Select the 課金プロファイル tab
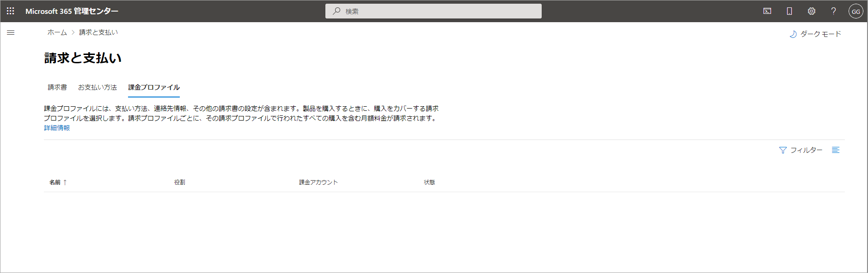868x273 pixels. coord(154,87)
